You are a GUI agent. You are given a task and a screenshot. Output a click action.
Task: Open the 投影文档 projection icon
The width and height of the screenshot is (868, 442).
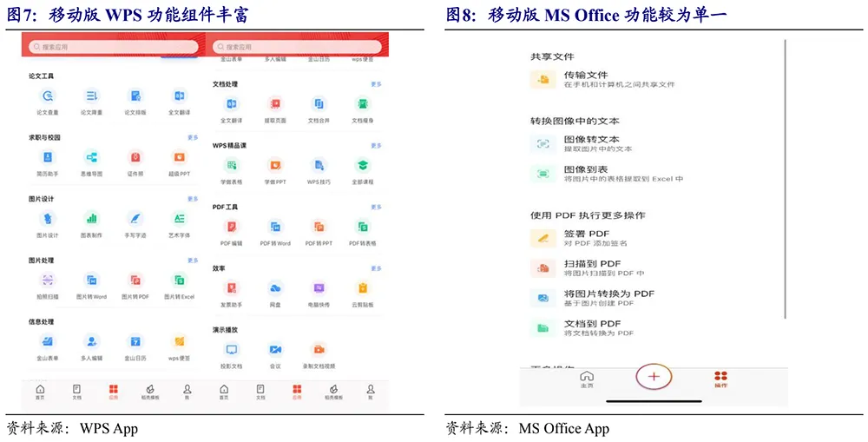click(232, 350)
